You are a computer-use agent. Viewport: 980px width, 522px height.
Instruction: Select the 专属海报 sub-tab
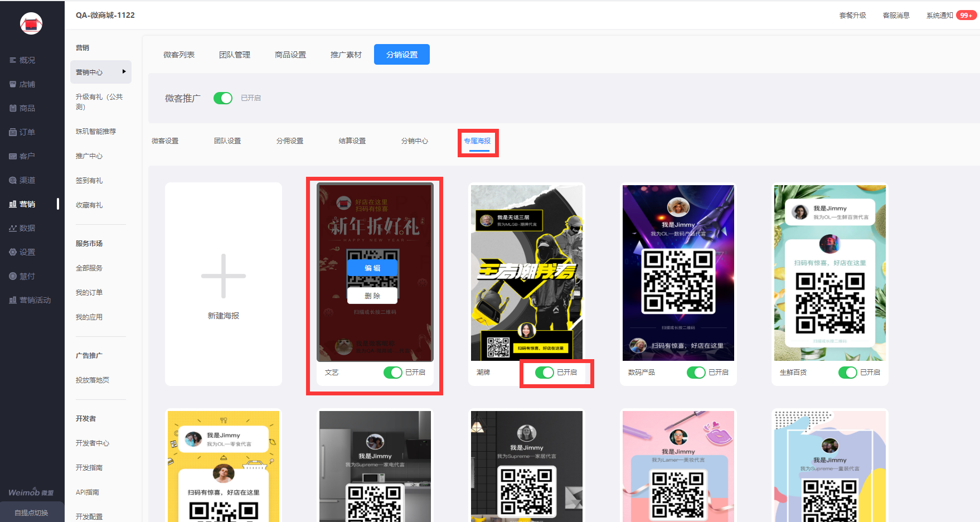point(478,142)
